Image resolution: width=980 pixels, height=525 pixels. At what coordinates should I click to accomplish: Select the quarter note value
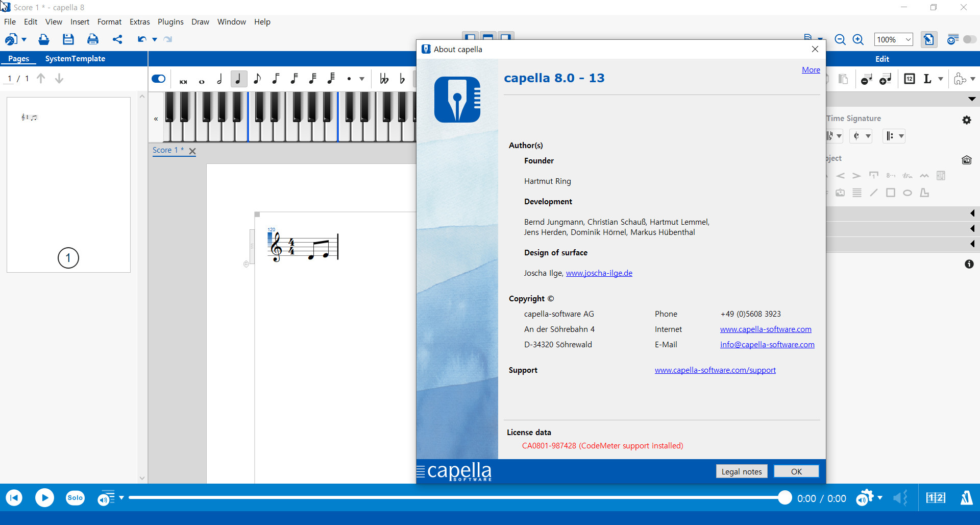tap(238, 79)
